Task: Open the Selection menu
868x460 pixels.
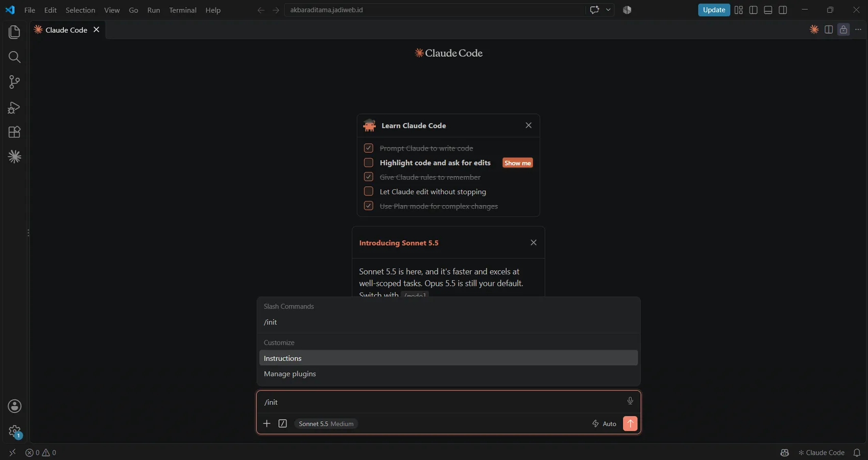Action: (80, 10)
